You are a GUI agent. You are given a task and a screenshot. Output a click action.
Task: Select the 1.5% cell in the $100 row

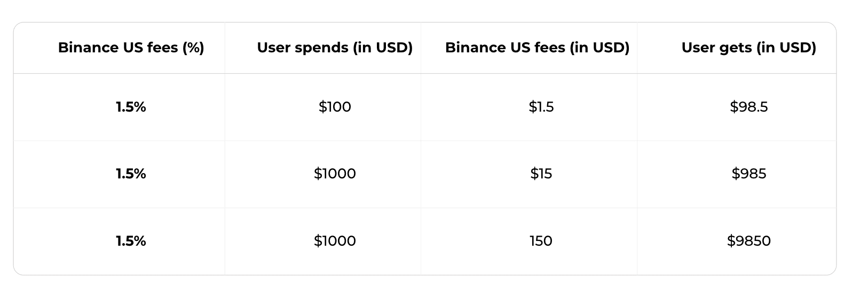coord(131,107)
